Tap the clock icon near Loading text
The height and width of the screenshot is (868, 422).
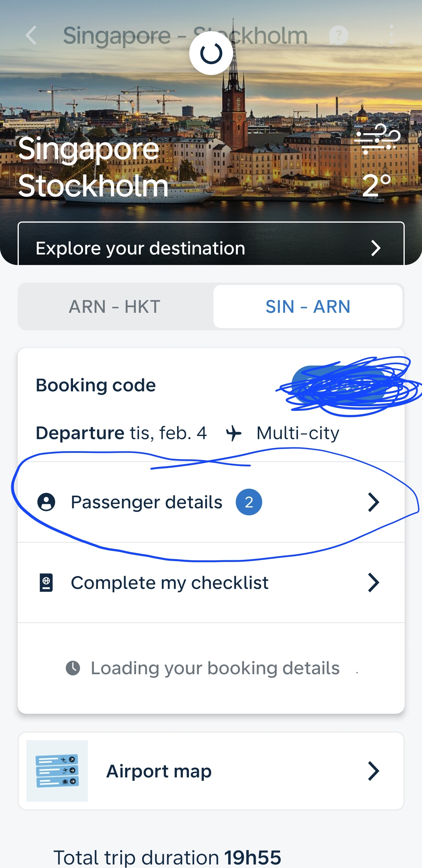coord(73,668)
